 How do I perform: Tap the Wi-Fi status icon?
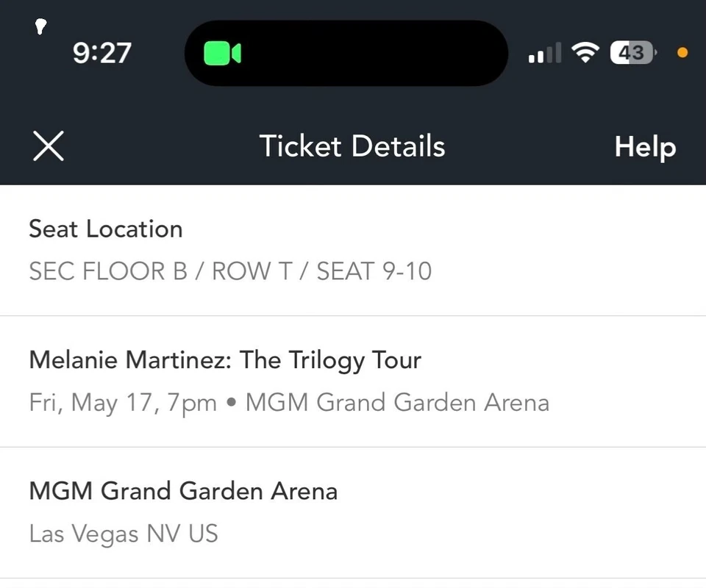tap(586, 53)
